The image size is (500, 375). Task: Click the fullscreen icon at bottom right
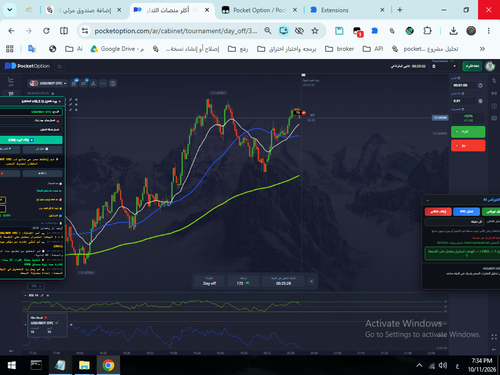tap(494, 337)
